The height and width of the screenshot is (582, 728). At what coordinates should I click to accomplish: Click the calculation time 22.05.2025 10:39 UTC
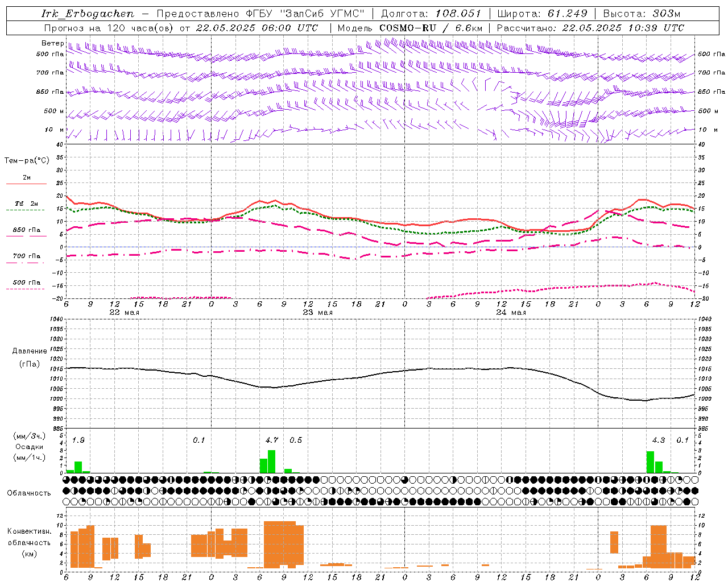(623, 28)
